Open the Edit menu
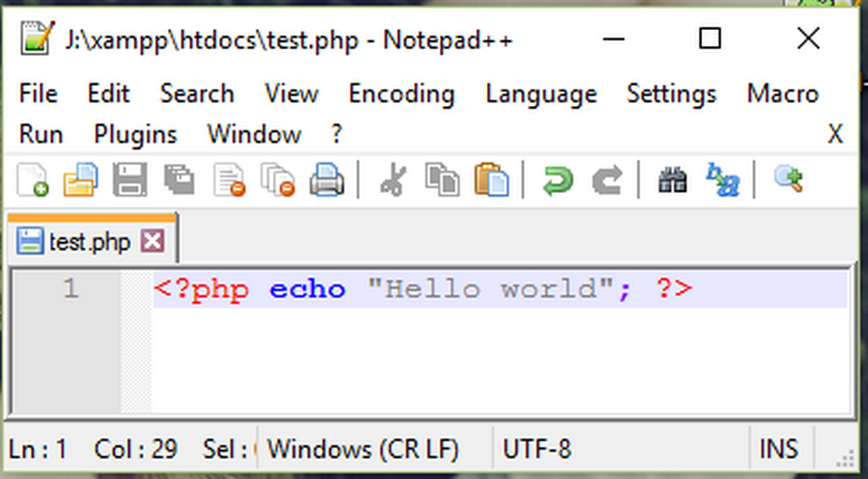 (108, 93)
